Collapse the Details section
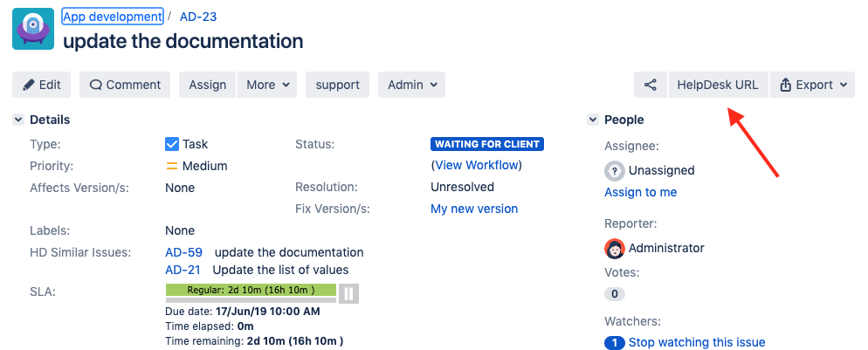 coord(18,120)
